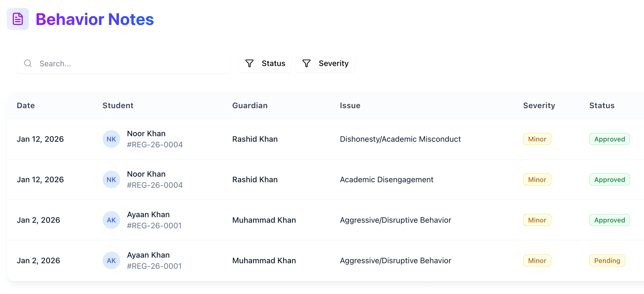
Task: Sort by the Date column header
Action: click(x=26, y=106)
